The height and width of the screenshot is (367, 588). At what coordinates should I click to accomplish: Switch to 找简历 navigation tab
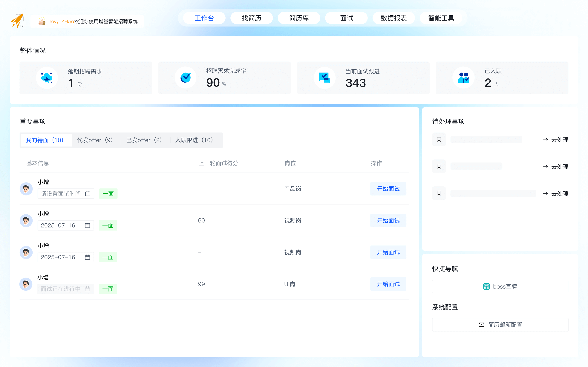252,18
